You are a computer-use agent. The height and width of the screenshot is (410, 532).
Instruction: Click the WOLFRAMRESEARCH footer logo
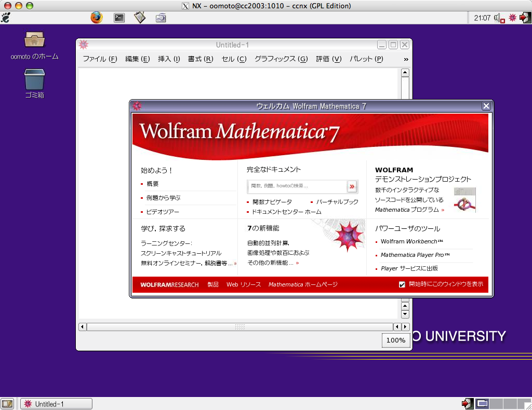(x=170, y=284)
